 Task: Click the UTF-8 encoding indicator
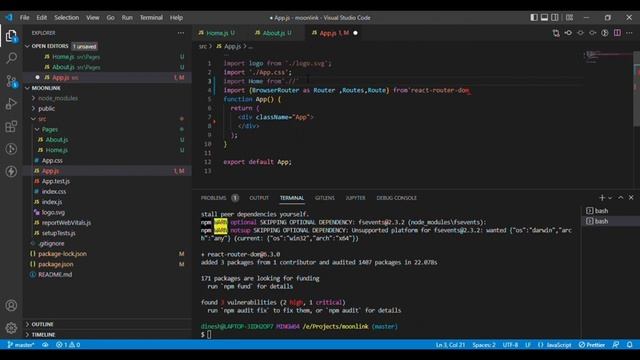510,345
